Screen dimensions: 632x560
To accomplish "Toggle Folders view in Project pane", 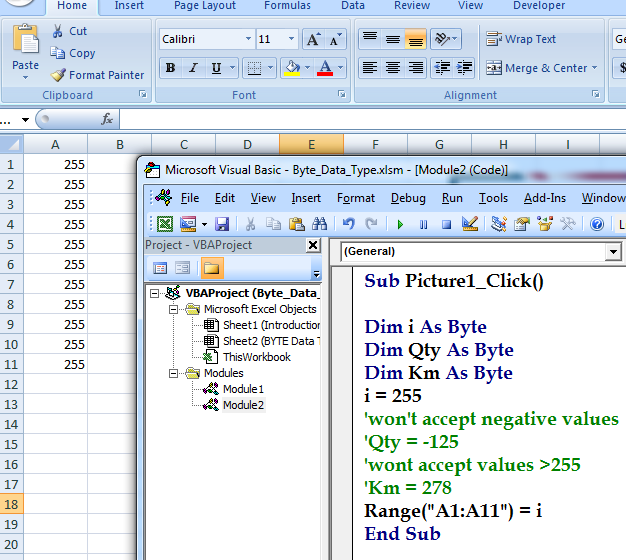I will point(212,268).
